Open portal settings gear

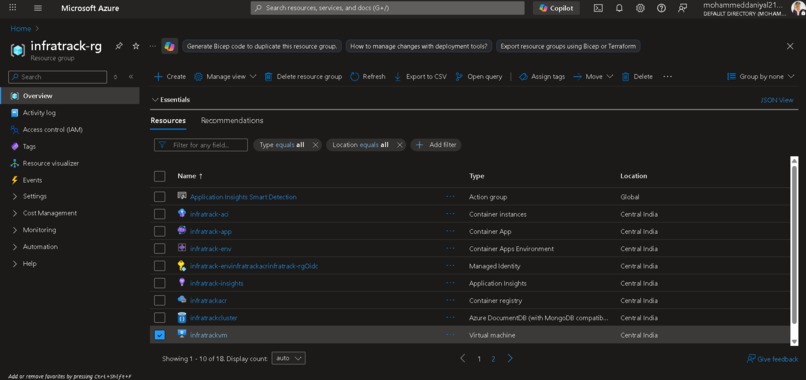(640, 8)
